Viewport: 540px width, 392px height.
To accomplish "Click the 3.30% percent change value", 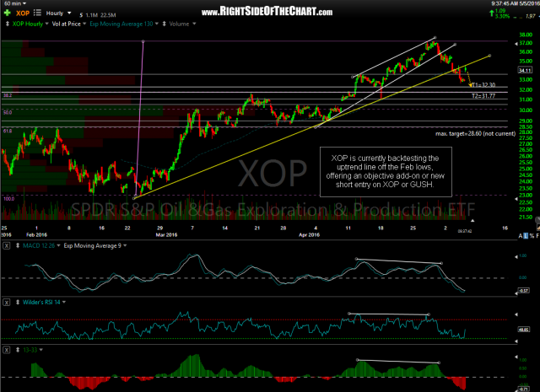I will [502, 17].
